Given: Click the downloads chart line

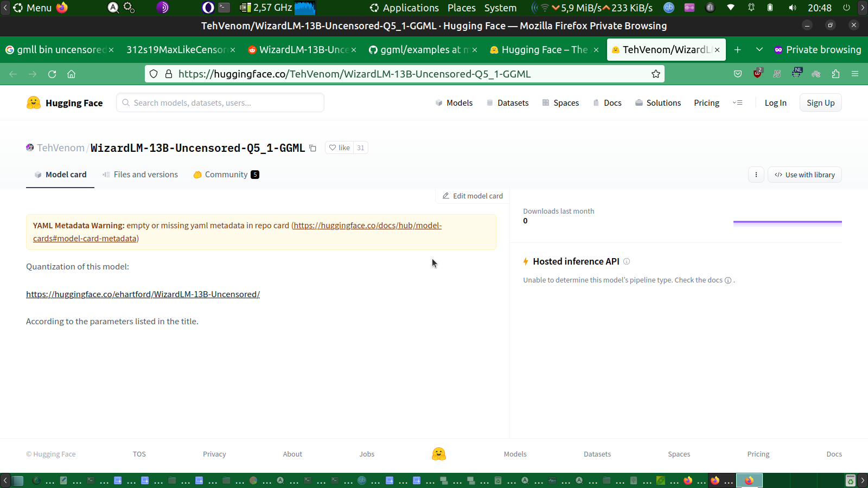Looking at the screenshot, I should (x=788, y=222).
